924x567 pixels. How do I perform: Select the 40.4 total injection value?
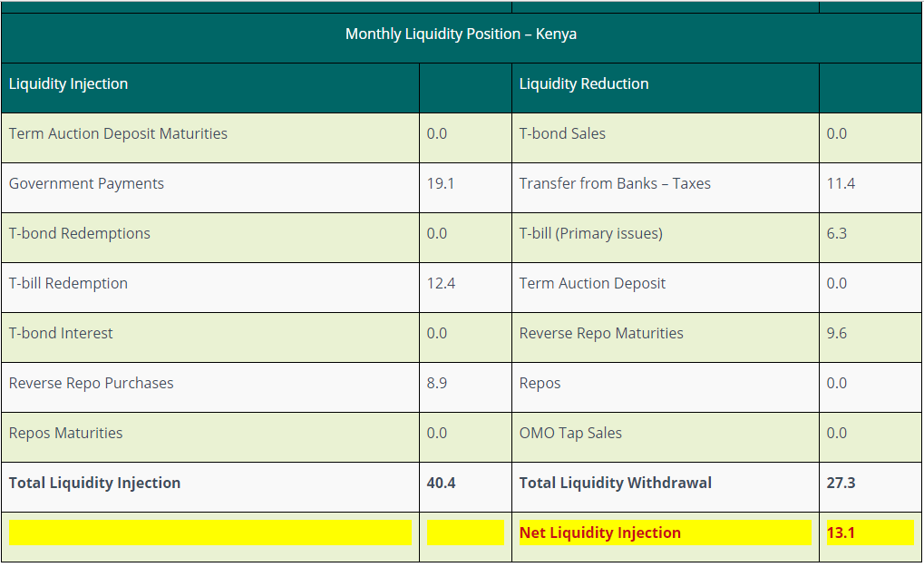(442, 484)
